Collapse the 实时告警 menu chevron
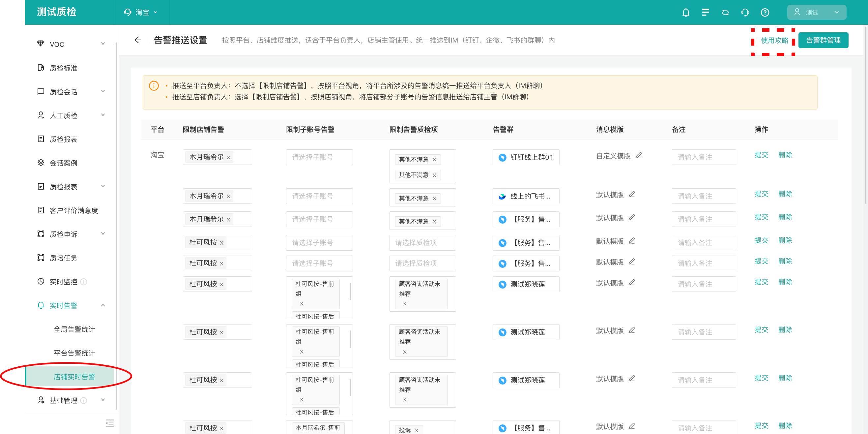This screenshot has width=868, height=434. (103, 305)
